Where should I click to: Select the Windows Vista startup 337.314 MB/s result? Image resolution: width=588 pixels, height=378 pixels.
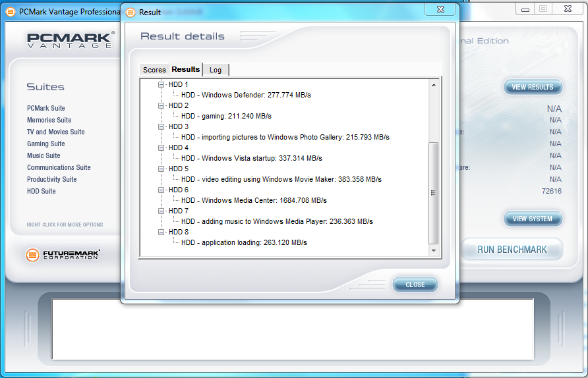(252, 158)
